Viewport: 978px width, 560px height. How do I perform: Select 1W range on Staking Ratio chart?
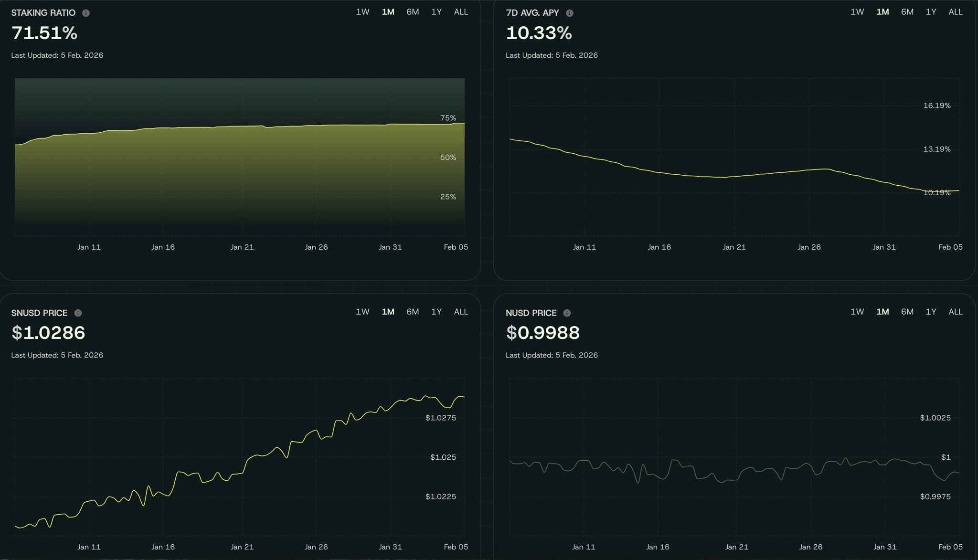point(362,12)
